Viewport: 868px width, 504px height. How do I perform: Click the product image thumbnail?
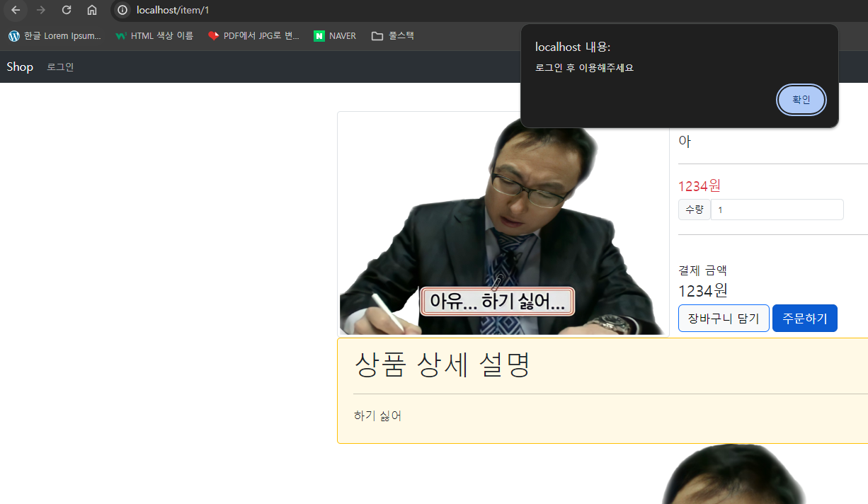(503, 224)
